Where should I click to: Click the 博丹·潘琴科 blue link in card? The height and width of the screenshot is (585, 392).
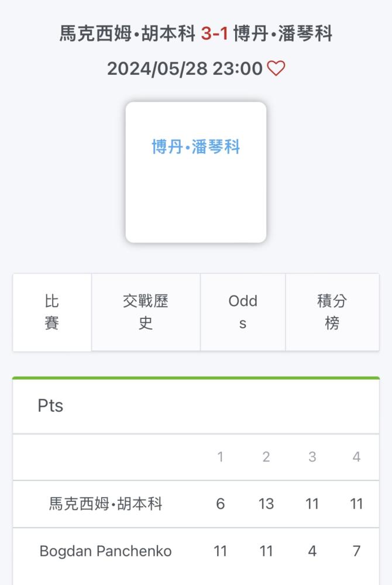click(196, 147)
